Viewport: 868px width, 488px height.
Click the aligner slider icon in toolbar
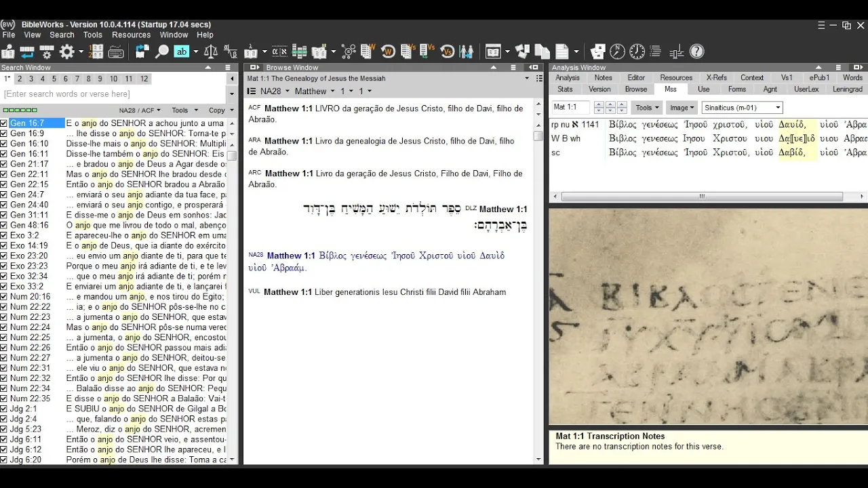(x=676, y=52)
